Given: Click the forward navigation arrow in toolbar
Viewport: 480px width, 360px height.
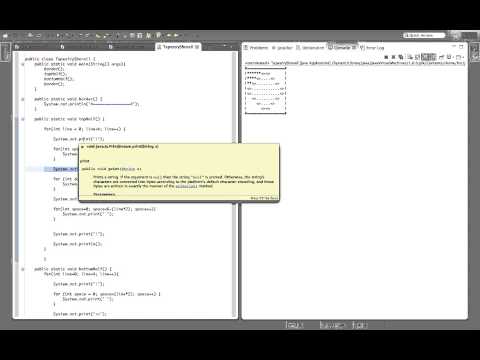Looking at the screenshot, I should [176, 35].
